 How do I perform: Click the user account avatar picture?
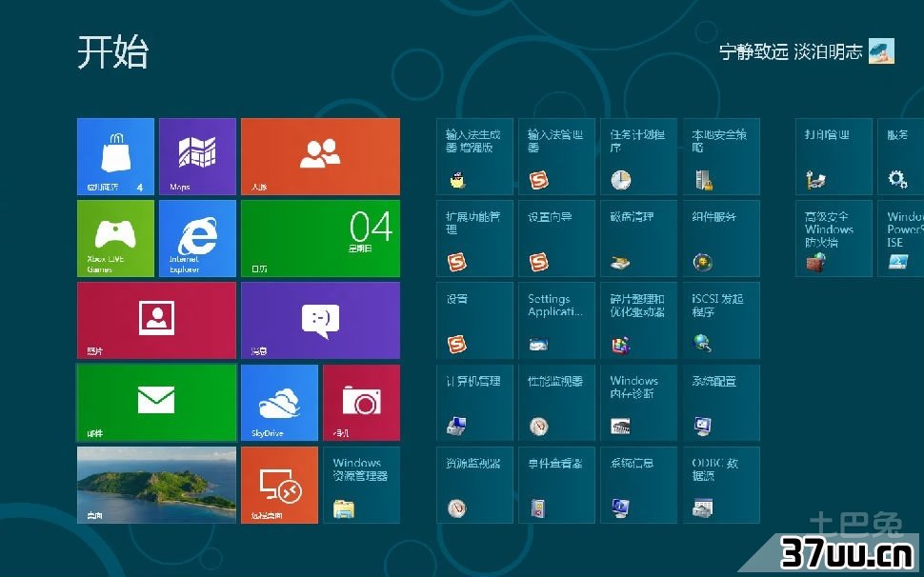tap(881, 51)
